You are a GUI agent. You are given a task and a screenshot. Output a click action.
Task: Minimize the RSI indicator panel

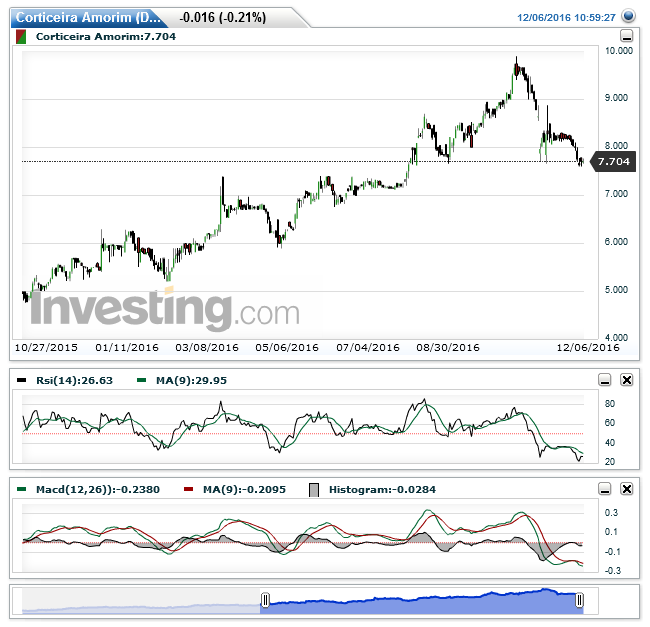point(605,380)
